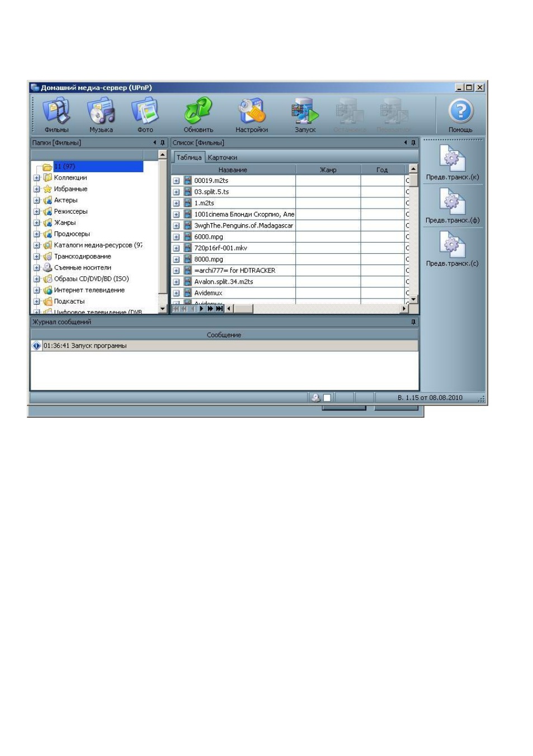Screen dimensions: 533x756
Task: Jump to next page navigator button
Action: point(211,309)
